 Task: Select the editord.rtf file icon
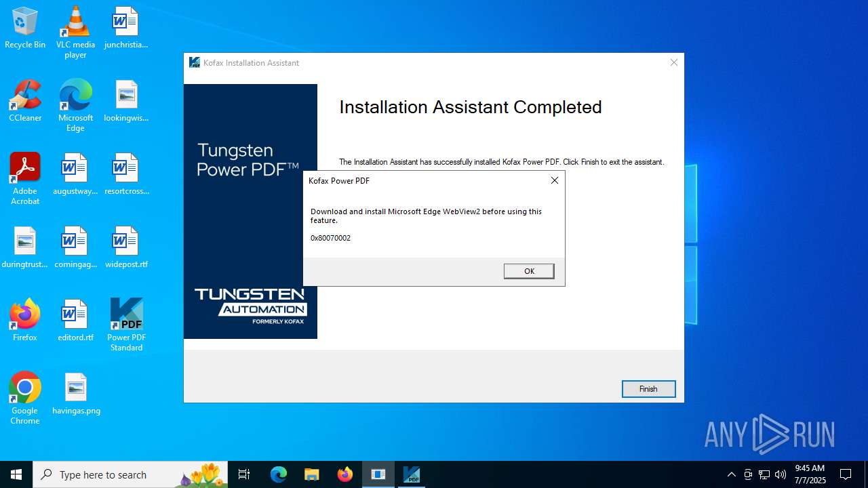pyautogui.click(x=75, y=321)
